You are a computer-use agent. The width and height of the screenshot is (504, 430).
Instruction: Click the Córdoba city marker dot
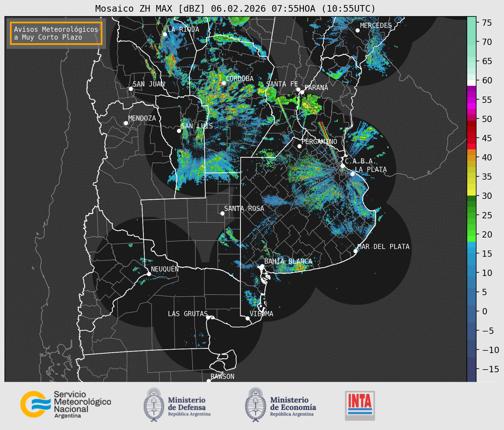224,83
